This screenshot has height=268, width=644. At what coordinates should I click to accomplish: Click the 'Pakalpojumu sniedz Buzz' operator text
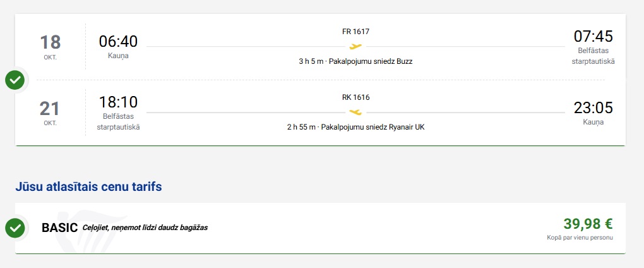[371, 61]
